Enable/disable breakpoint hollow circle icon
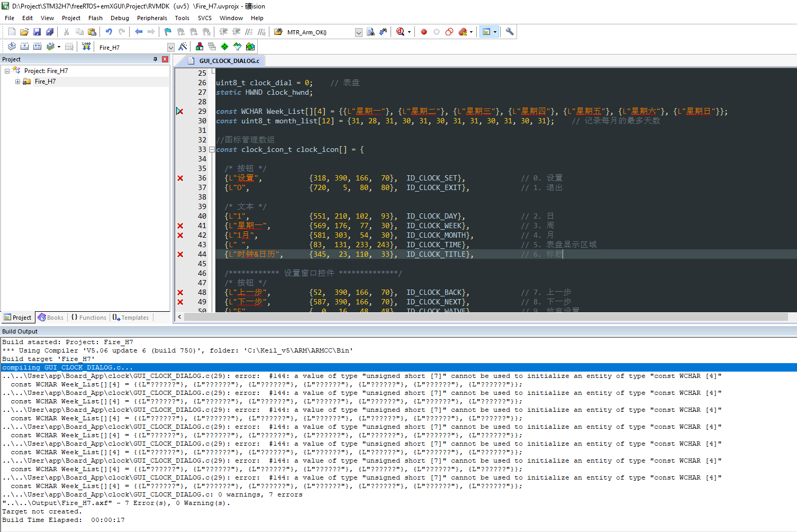Image resolution: width=797 pixels, height=532 pixels. 437,32
